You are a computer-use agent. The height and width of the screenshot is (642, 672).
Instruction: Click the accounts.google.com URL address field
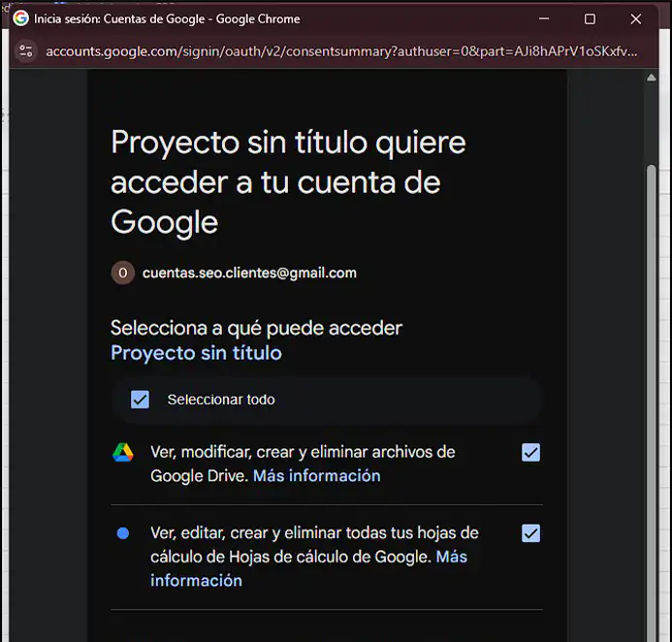coord(341,51)
